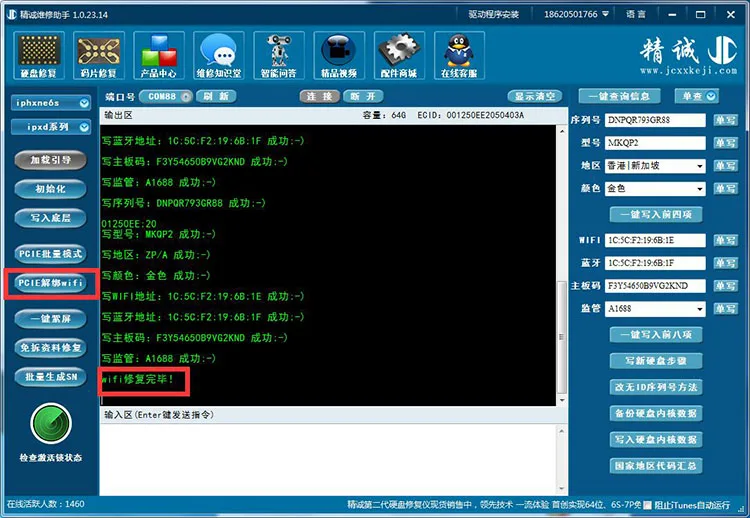Screen dimensions: 750x518
Task: Click 在线活跃人数: 1460 status text
Action: (45, 504)
